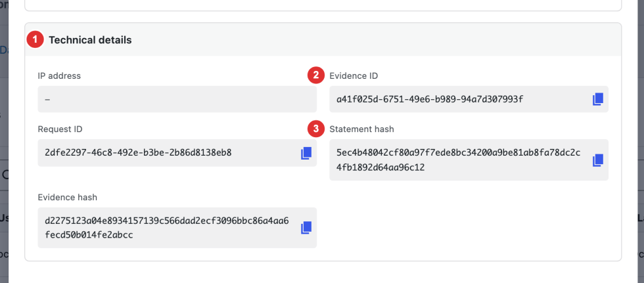Click the Request ID label
The height and width of the screenshot is (283, 644).
coord(60,129)
